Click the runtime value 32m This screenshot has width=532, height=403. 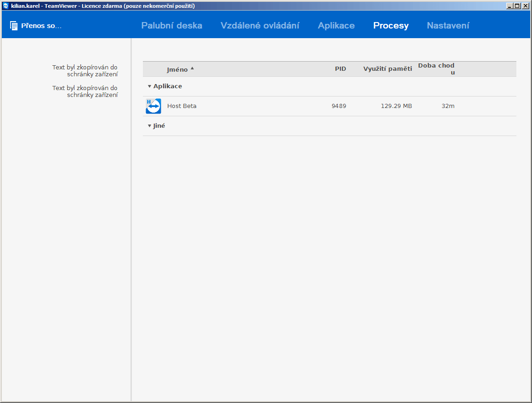tap(448, 106)
